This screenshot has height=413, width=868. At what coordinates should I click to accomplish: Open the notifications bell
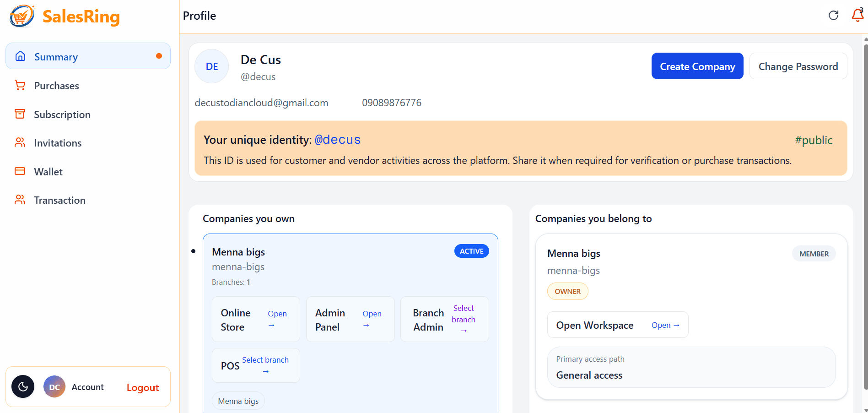(857, 15)
